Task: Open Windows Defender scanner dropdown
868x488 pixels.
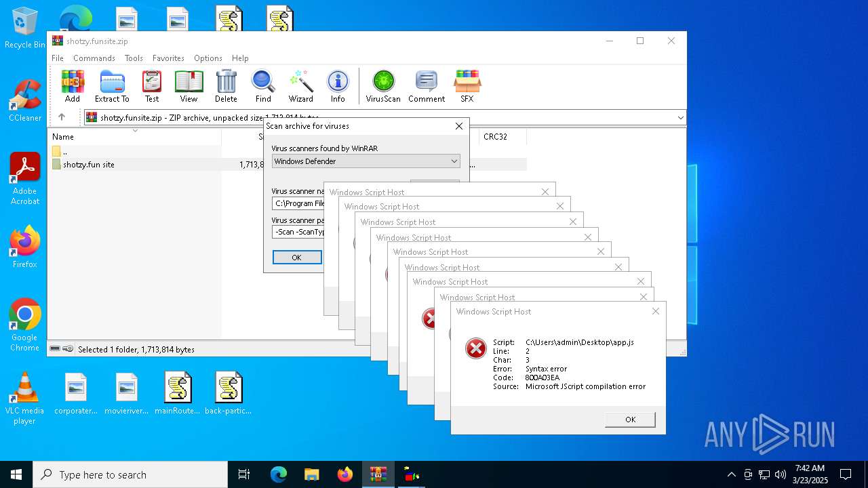Action: pos(366,161)
